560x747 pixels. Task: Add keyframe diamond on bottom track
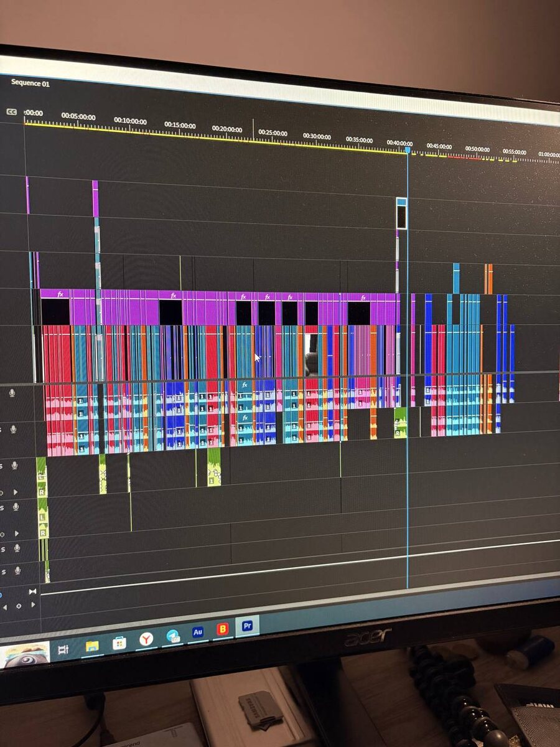19,606
